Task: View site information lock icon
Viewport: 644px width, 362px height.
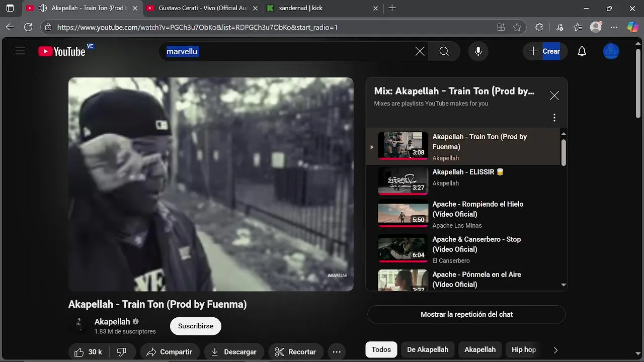Action: pos(48,27)
